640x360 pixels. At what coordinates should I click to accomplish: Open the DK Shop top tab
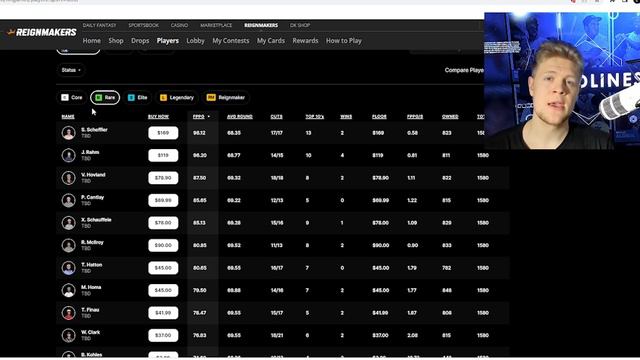click(x=300, y=25)
